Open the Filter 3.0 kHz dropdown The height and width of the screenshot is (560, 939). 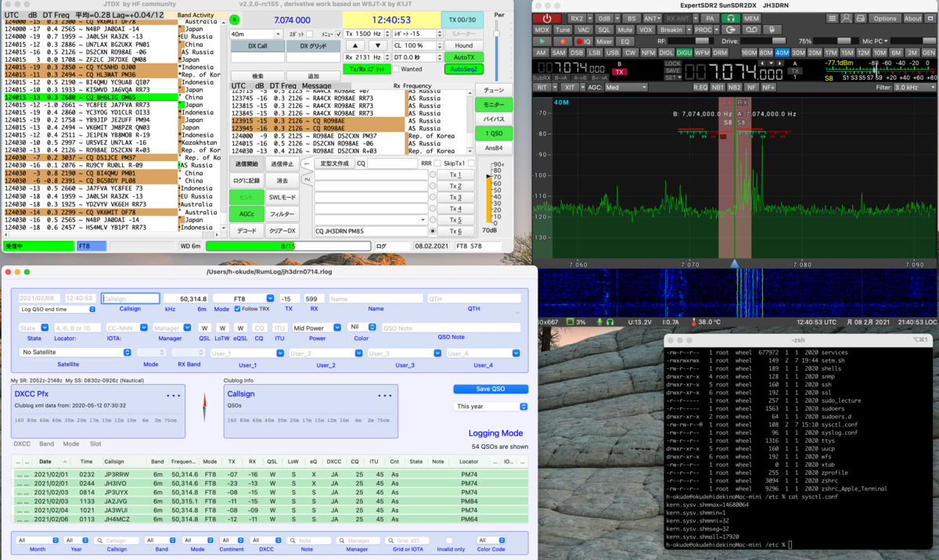pyautogui.click(x=915, y=88)
